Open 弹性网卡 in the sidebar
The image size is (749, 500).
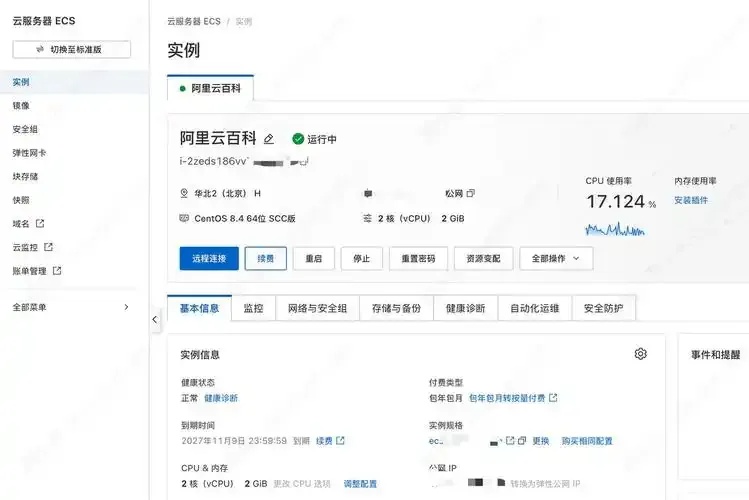click(30, 153)
